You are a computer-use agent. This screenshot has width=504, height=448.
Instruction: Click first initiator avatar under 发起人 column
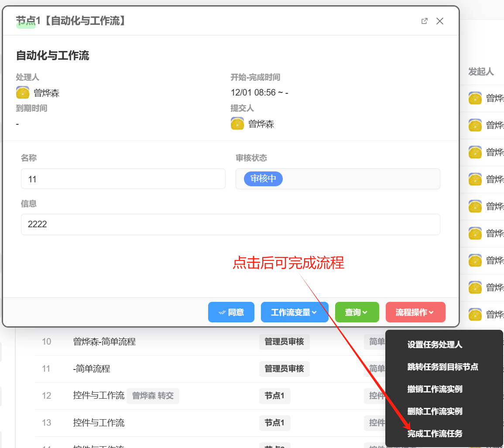click(475, 98)
